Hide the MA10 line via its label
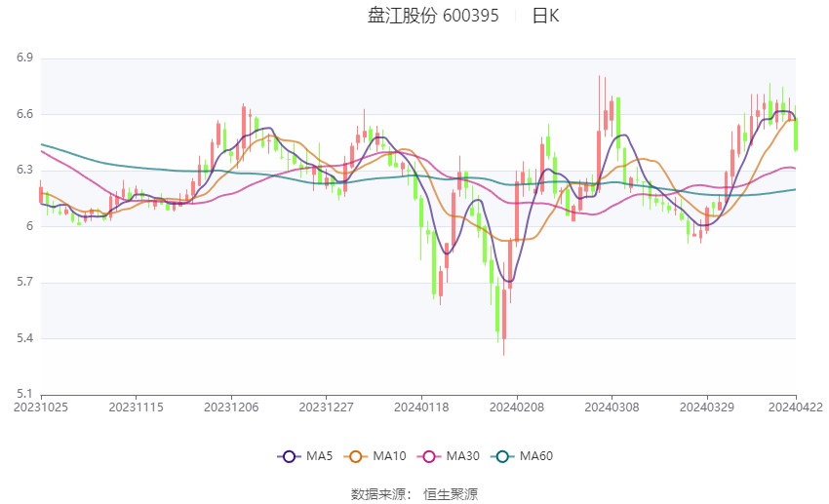This screenshot has width=829, height=504. (x=390, y=456)
